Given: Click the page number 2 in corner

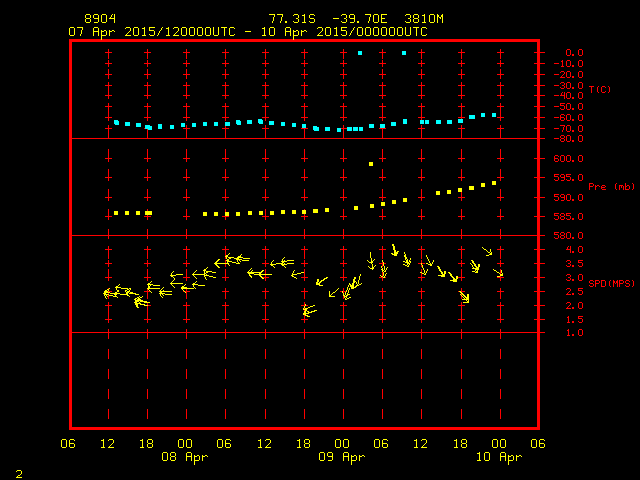Looking at the screenshot, I should tap(19, 474).
